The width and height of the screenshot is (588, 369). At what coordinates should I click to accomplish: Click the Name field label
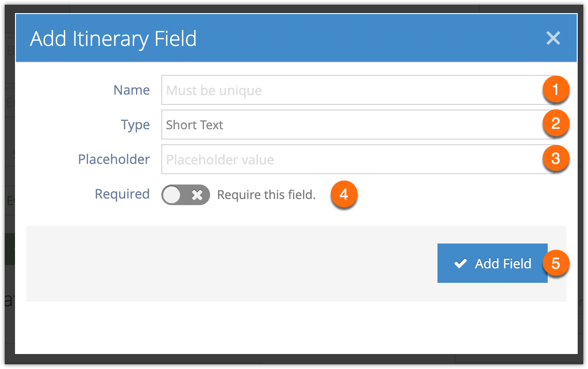[x=132, y=90]
